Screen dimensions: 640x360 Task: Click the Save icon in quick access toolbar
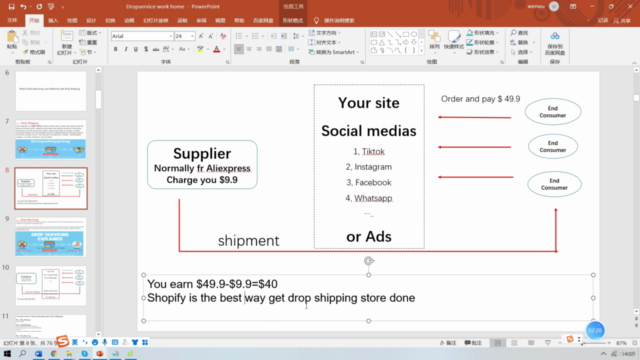click(11, 7)
